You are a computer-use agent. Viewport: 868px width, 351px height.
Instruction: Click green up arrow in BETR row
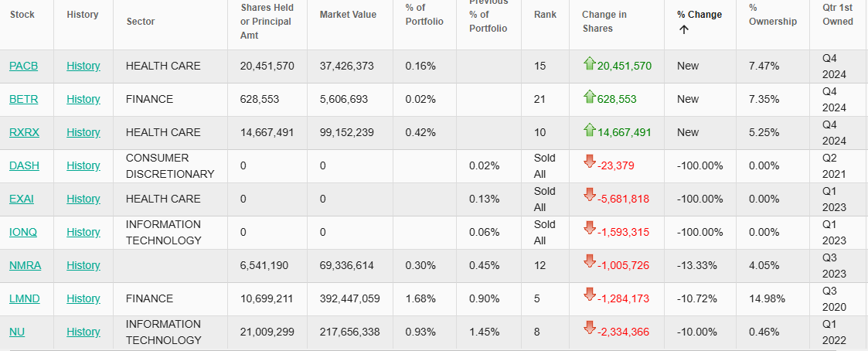tap(590, 97)
